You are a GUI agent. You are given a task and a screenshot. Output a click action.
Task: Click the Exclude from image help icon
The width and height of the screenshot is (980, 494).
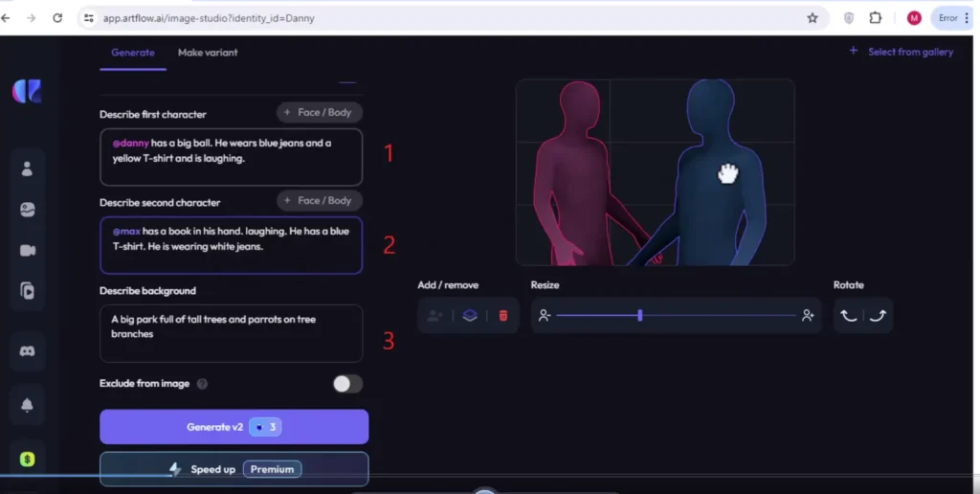[x=202, y=384]
